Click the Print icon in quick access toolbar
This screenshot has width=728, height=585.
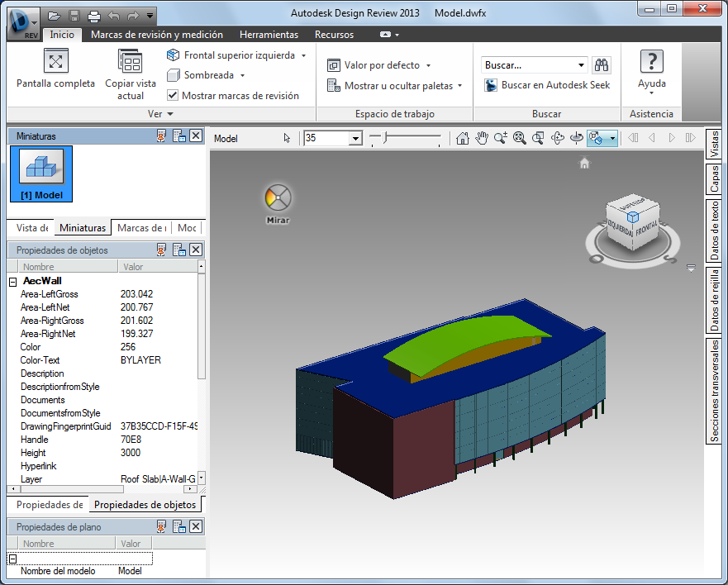click(x=94, y=17)
